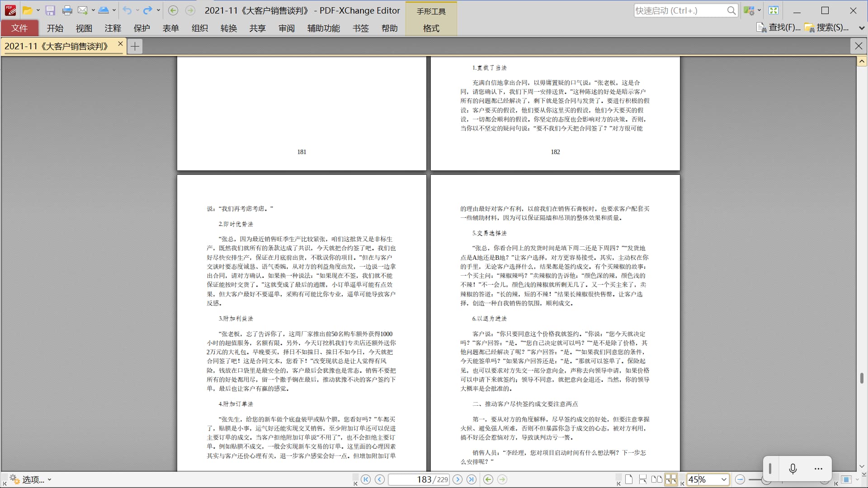Click the zoom out minus icon
The image size is (868, 488).
pos(740,479)
